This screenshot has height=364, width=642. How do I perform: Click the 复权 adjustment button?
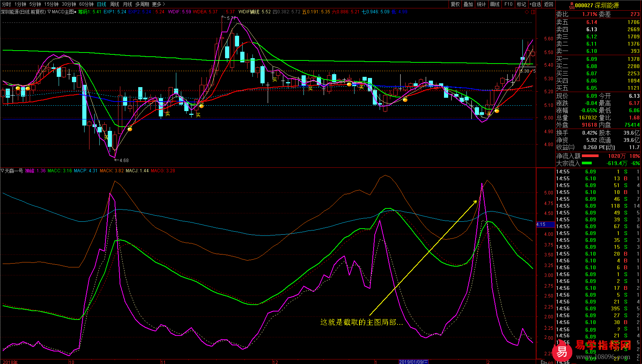455,4
